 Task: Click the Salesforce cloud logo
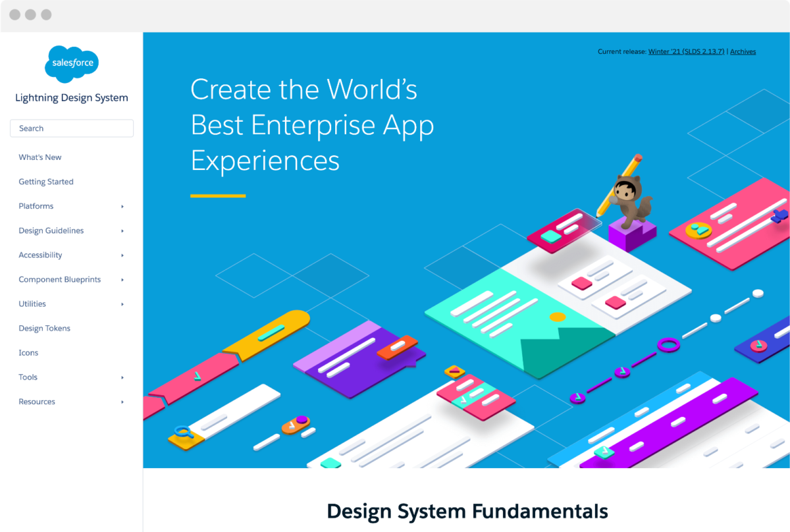71,64
